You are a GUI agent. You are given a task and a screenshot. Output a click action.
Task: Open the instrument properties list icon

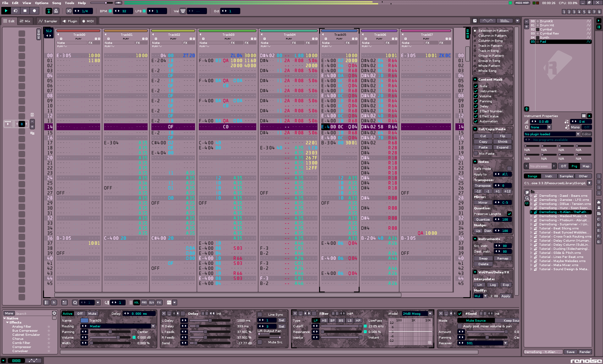click(584, 116)
